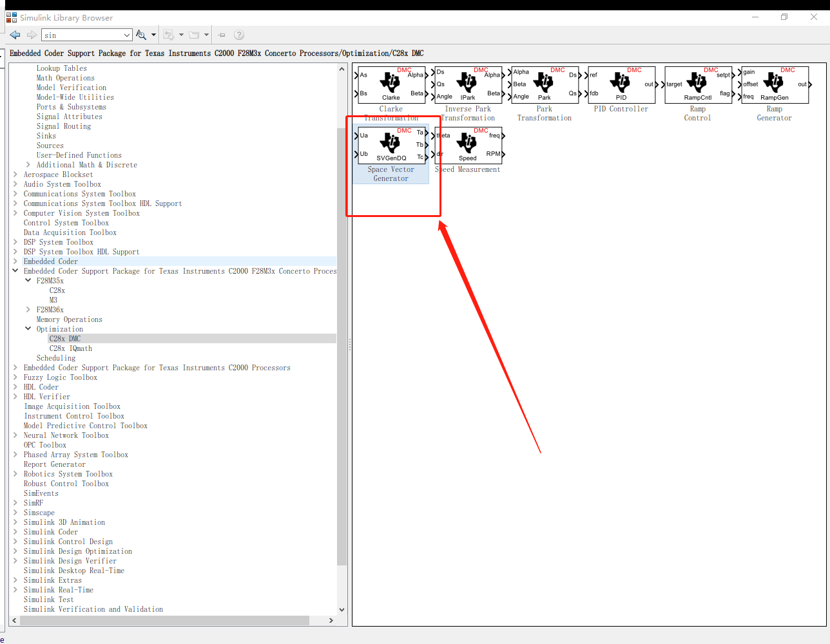
Task: Expand the Communications System Toolbox HDL Support library
Action: point(15,204)
